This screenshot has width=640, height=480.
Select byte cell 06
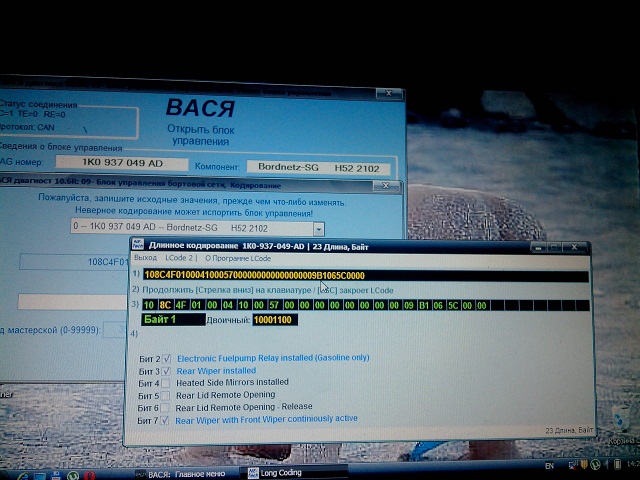[438, 305]
